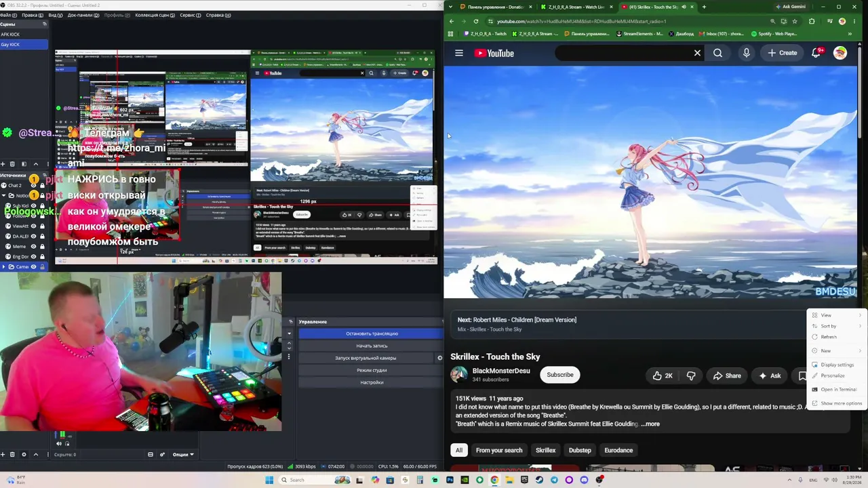
Task: Subscribe to BlackMonsterDesu
Action: (x=560, y=375)
